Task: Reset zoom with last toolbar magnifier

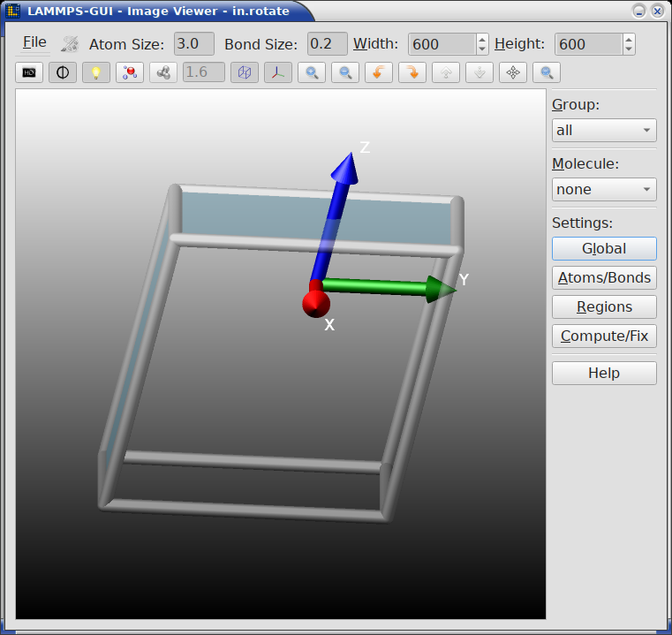Action: pyautogui.click(x=547, y=72)
